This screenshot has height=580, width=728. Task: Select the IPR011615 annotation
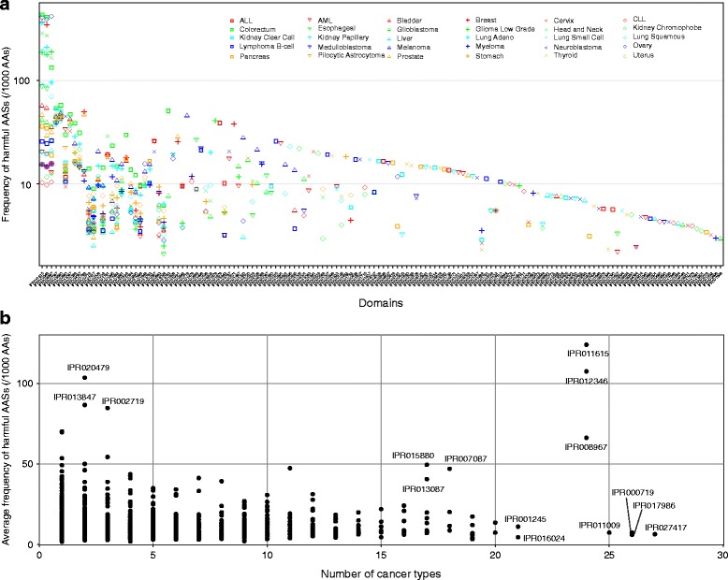(x=588, y=354)
